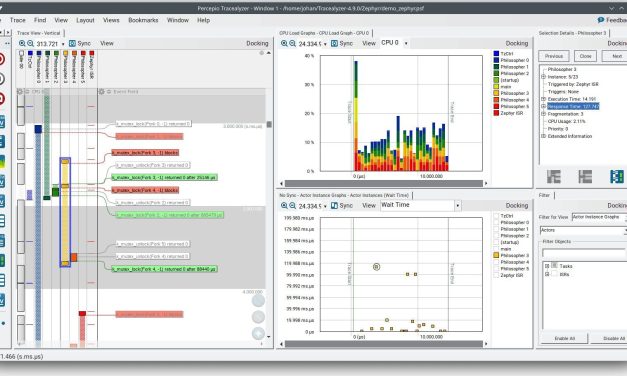Click horizontal scrollbar under CPU Load Graph
The image size is (627, 376).
(383, 183)
